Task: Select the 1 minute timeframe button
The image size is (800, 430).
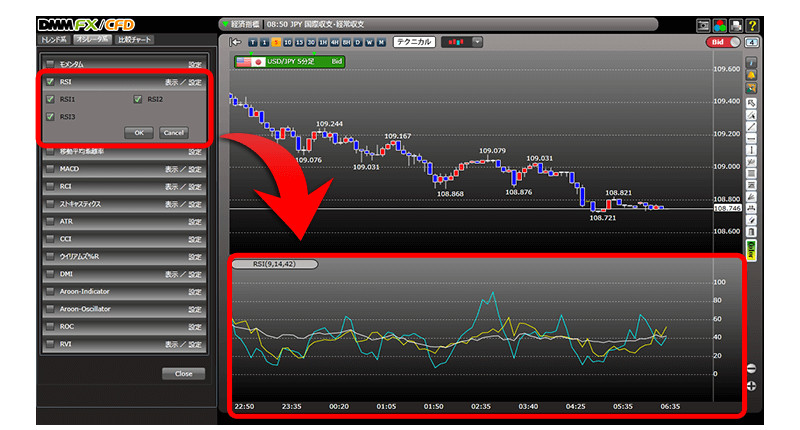Action: (x=264, y=42)
